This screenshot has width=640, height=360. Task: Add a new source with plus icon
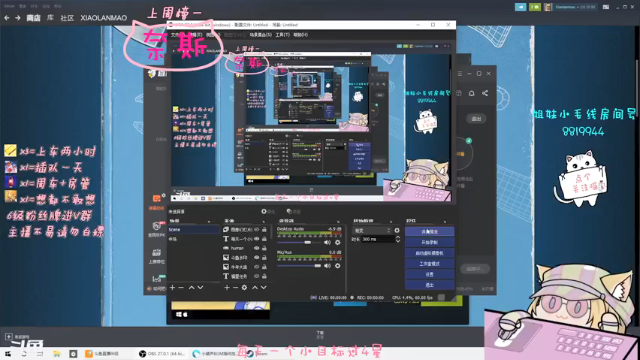point(227,287)
